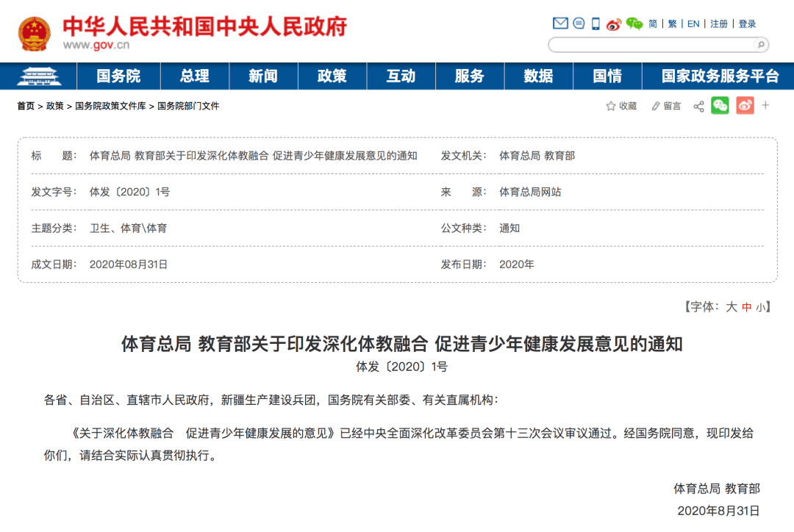Go to 国务院部门文件 breadcrumb
Viewport: 794px width, 532px height.
tap(188, 106)
